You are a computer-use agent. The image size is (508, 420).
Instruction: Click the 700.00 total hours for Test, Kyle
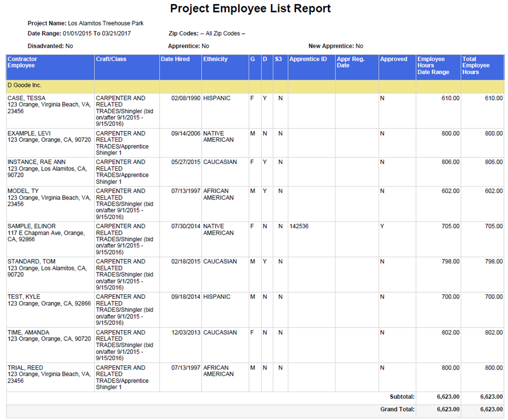494,297
